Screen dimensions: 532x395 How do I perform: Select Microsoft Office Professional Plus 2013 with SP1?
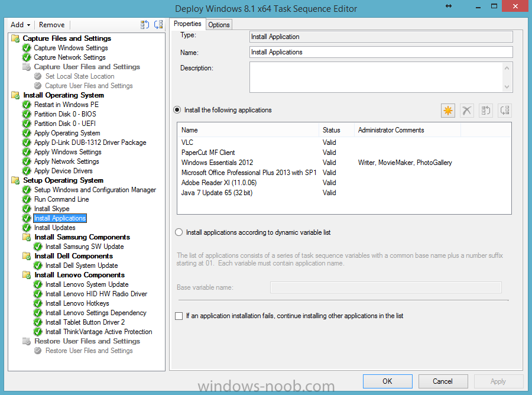click(x=344, y=173)
